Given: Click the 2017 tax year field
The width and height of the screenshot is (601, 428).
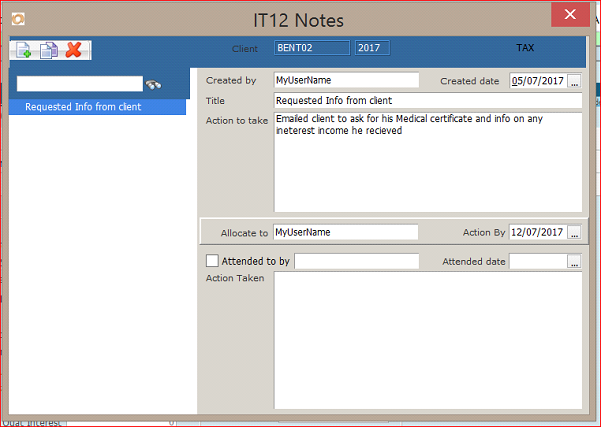Looking at the screenshot, I should [371, 48].
